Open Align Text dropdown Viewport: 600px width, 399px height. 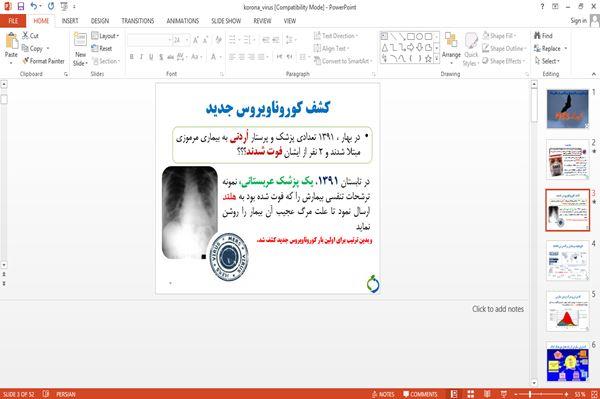[331, 48]
